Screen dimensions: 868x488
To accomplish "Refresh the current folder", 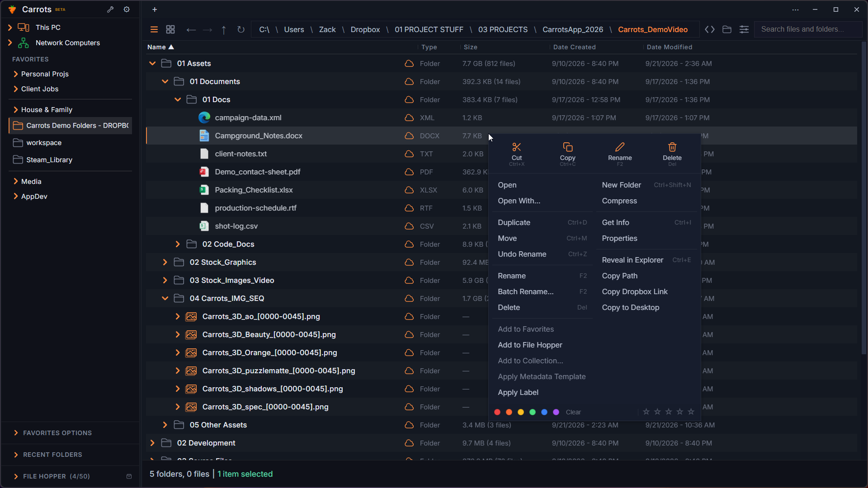I will coord(241,29).
